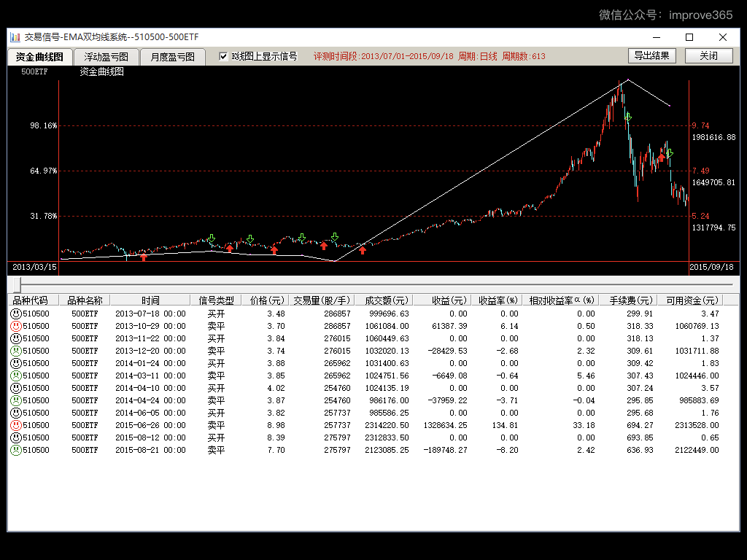The height and width of the screenshot is (560, 747).
Task: Click the red smiley icon on the 2015-06-26 row
Action: 15,425
